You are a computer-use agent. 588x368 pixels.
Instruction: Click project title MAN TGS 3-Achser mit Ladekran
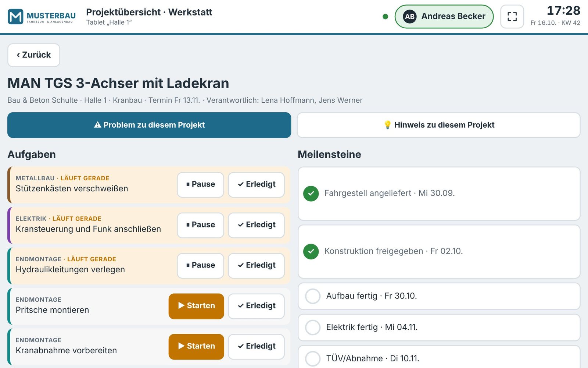(118, 84)
